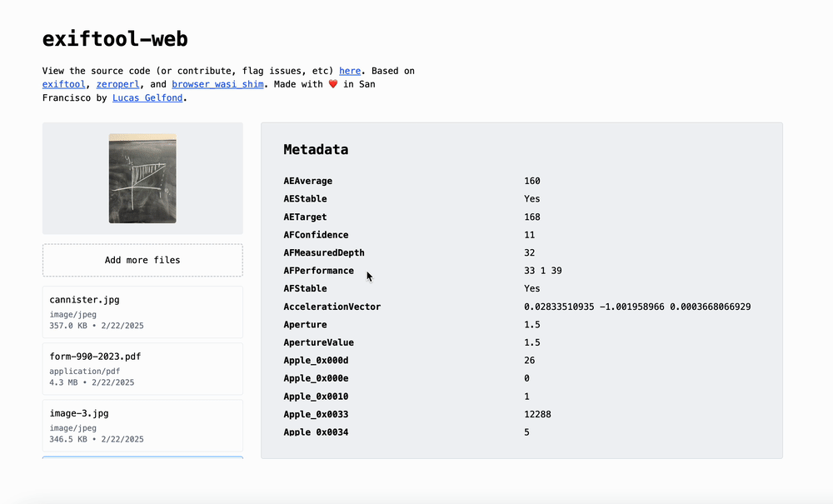Select the Apple_0x0033 value 12288
The width and height of the screenshot is (833, 504).
pyautogui.click(x=537, y=414)
